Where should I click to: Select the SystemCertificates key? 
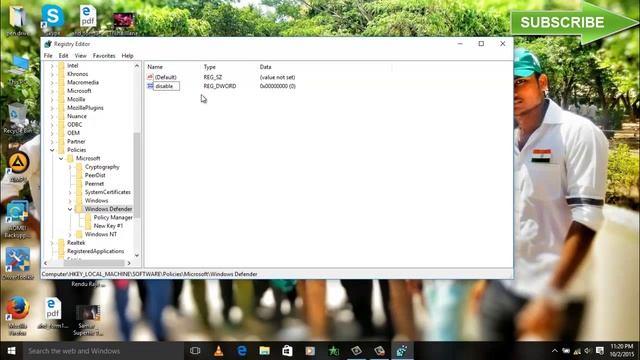tap(108, 192)
